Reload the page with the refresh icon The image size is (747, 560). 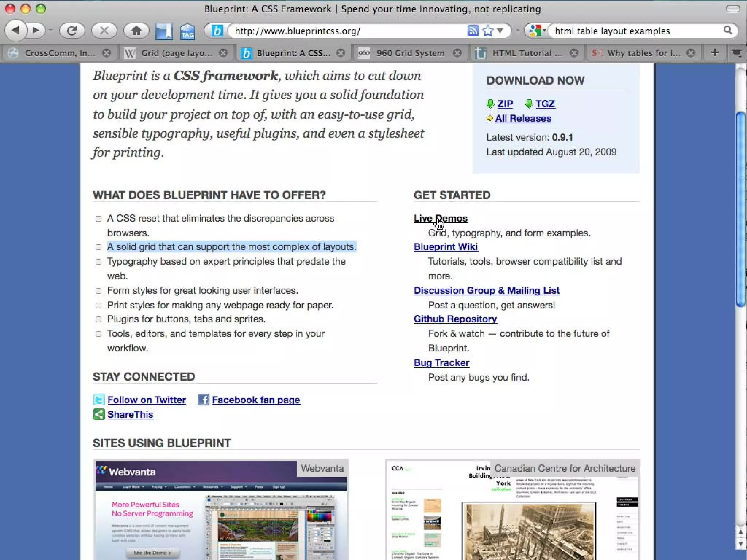72,31
